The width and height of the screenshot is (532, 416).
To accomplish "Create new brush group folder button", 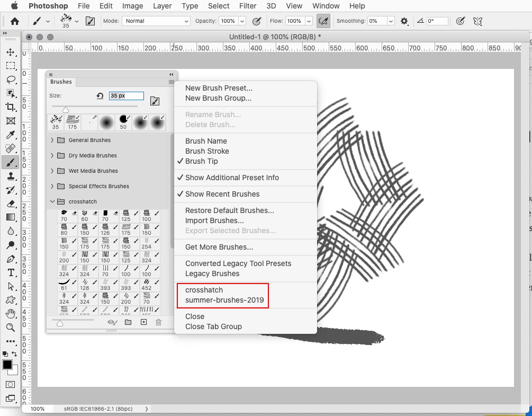I will tap(128, 322).
